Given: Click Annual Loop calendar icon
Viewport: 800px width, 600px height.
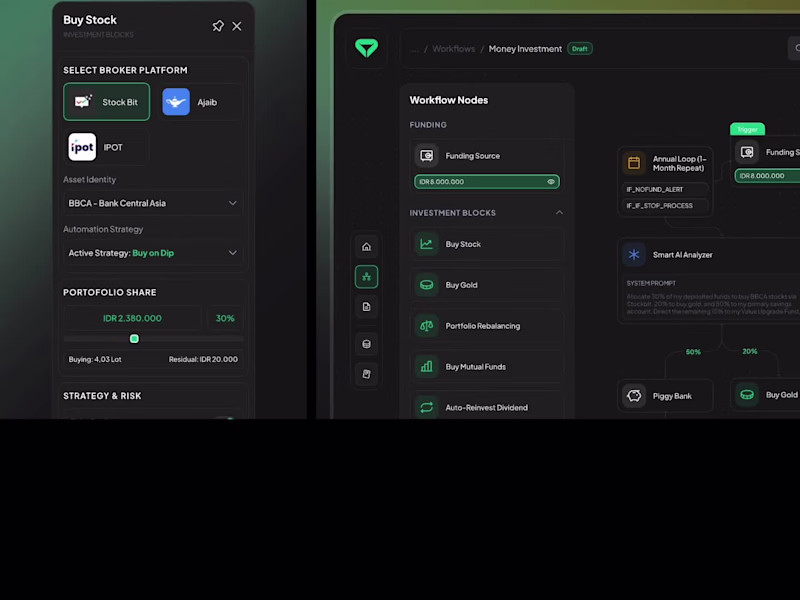Looking at the screenshot, I should coord(634,163).
